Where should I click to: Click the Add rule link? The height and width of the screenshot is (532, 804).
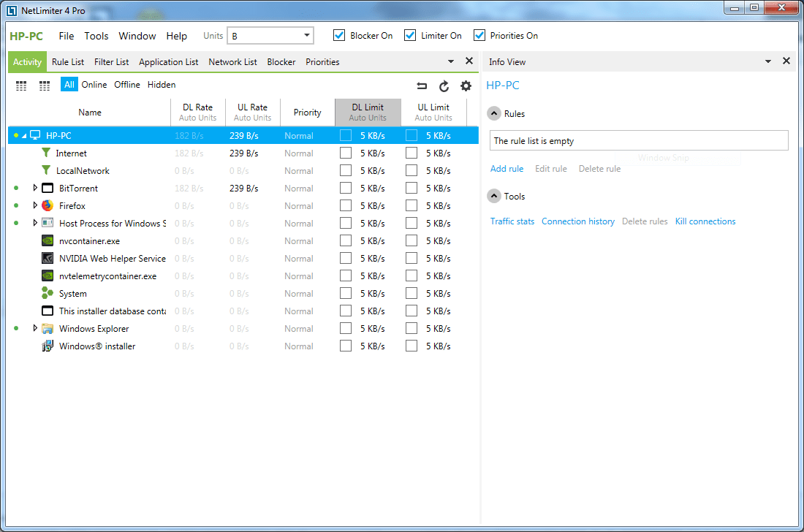pos(507,169)
